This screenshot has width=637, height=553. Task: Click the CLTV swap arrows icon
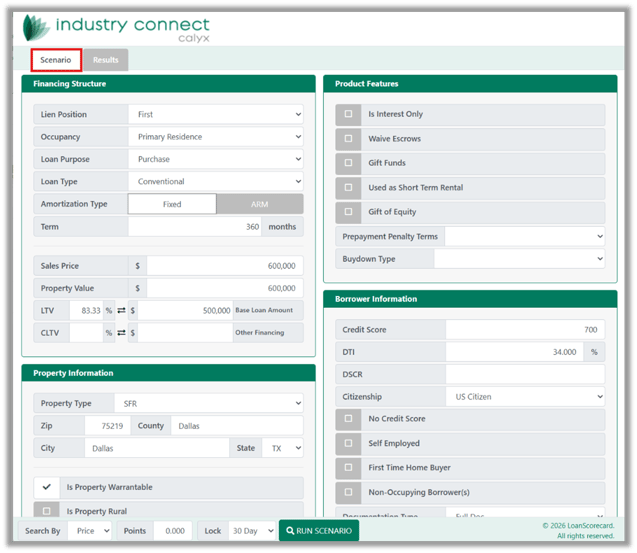click(122, 333)
